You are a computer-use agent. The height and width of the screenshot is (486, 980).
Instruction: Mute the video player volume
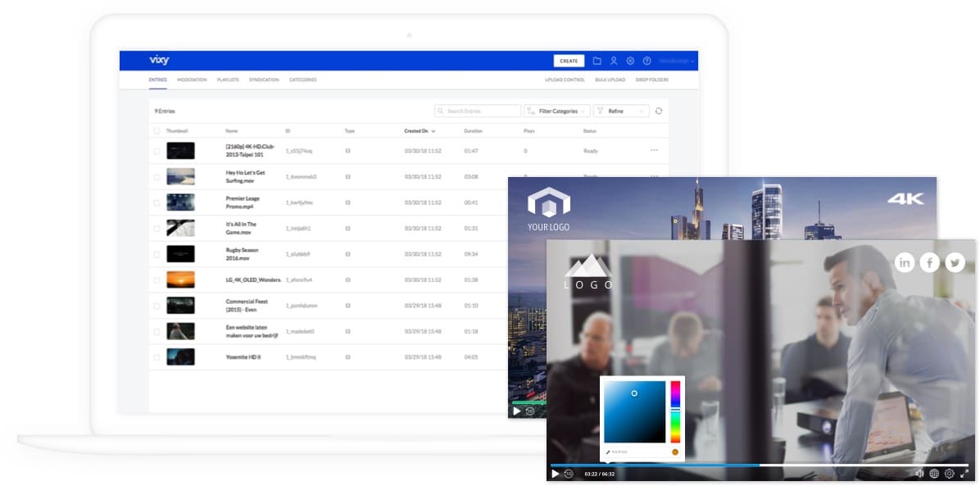(919, 473)
